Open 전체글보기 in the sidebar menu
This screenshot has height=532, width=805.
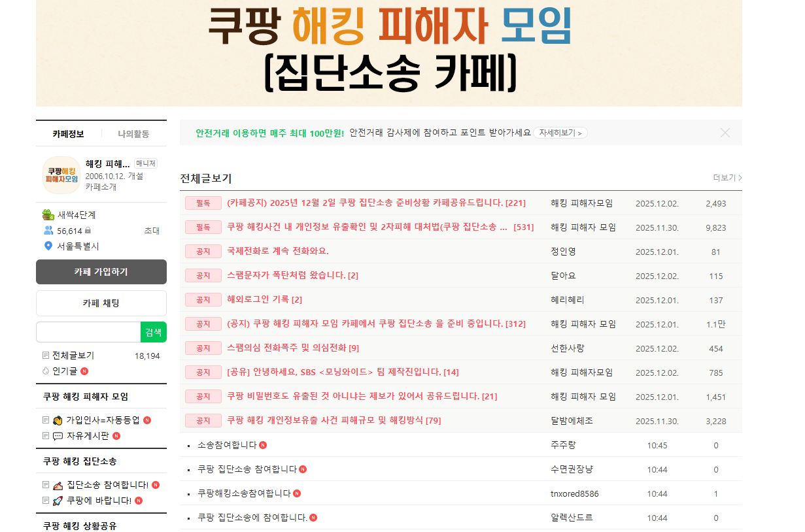coord(73,356)
